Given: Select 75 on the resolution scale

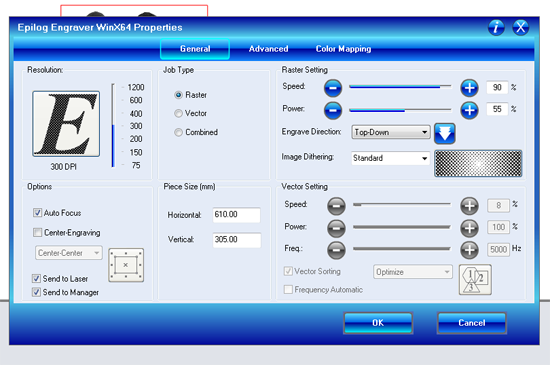Looking at the screenshot, I should [136, 165].
